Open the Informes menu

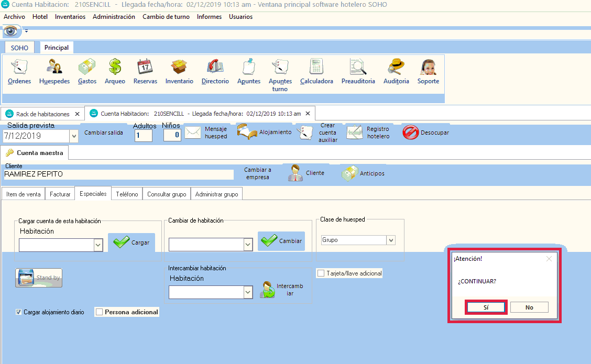[x=209, y=17]
